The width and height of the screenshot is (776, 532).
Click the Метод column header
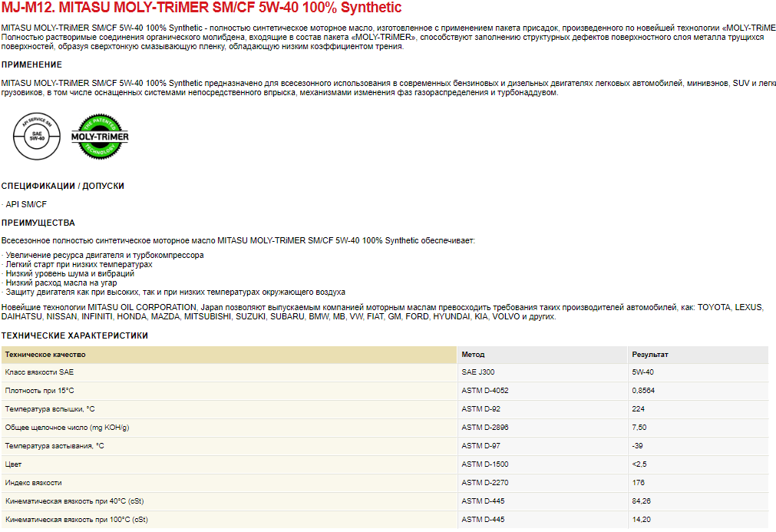click(x=473, y=355)
